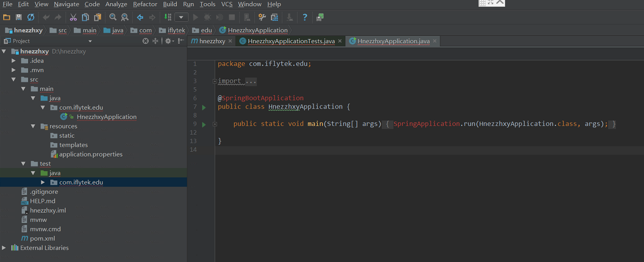This screenshot has width=644, height=262.
Task: Open the VCS menu
Action: (227, 4)
